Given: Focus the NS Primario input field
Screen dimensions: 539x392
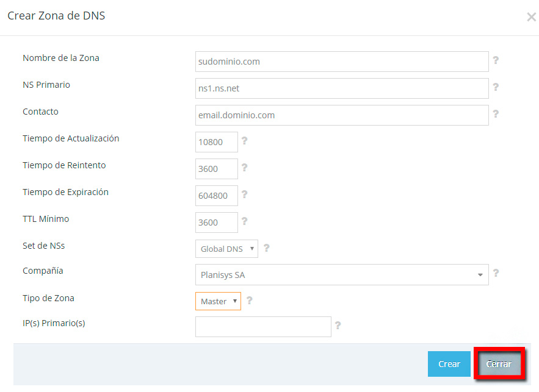Looking at the screenshot, I should (x=342, y=88).
